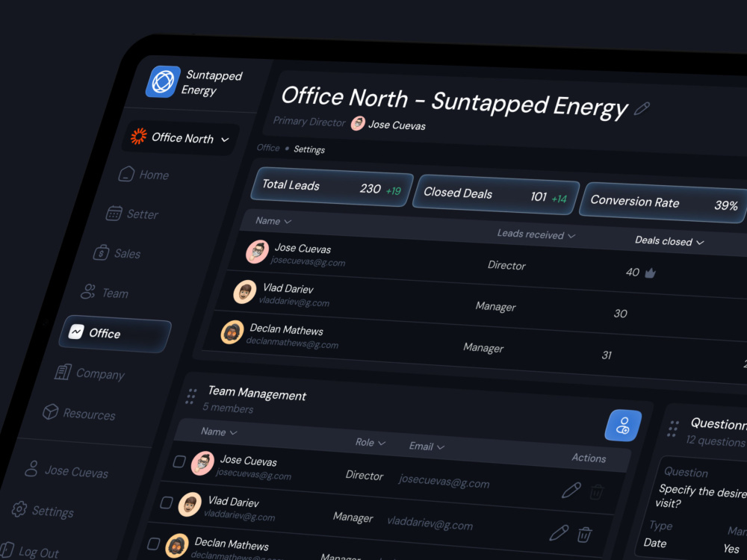747x560 pixels.
Task: Click the Office breadcrumb link
Action: pyautogui.click(x=268, y=148)
